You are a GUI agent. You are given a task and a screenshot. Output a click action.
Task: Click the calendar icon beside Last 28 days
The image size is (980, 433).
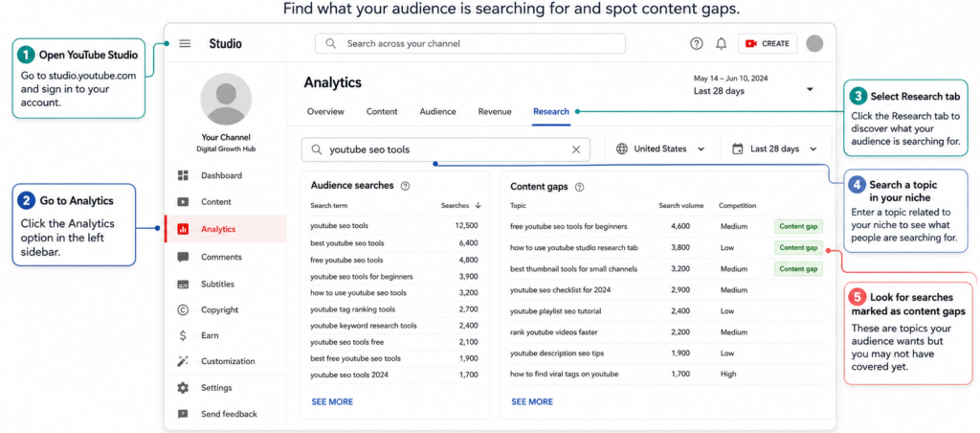(738, 148)
